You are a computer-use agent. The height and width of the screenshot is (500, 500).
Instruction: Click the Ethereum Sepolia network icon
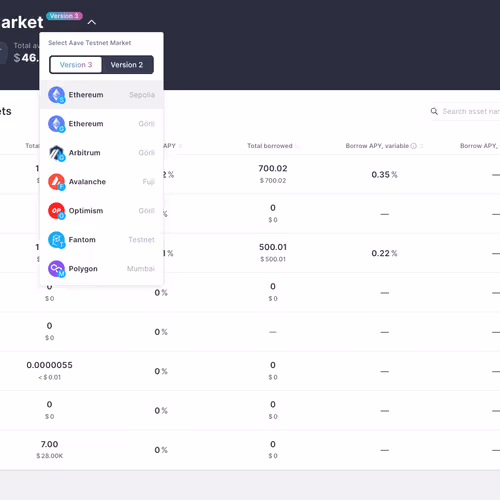(x=57, y=95)
